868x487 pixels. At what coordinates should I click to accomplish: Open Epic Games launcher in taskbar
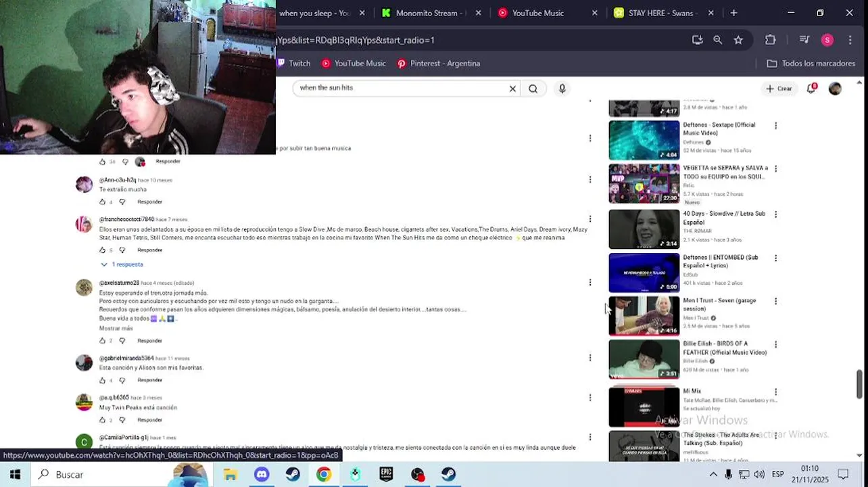386,474
